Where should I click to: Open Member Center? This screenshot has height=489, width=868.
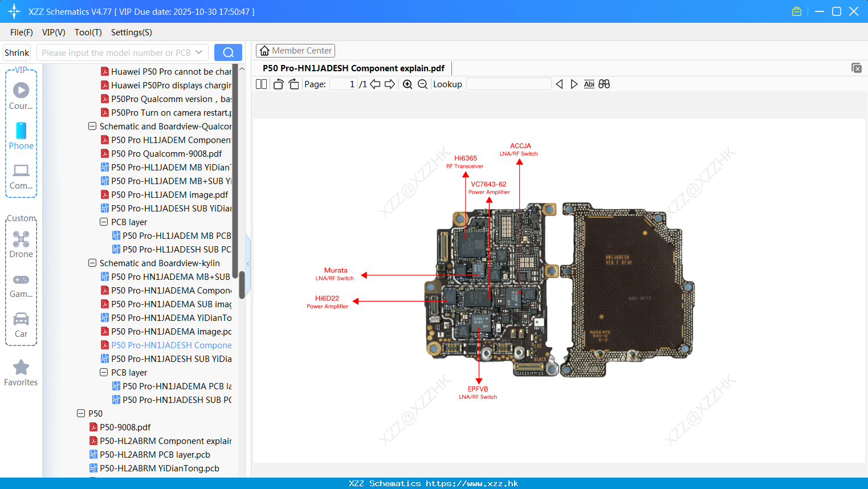(295, 51)
